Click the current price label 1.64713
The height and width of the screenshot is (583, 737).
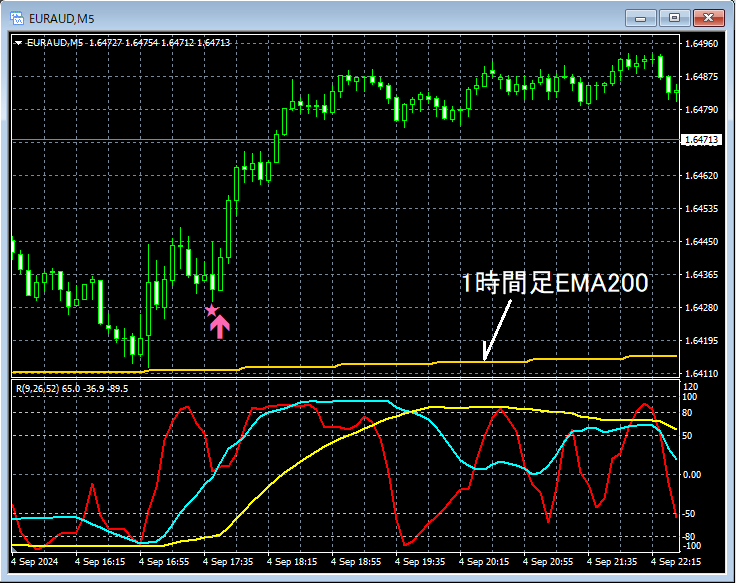(701, 140)
